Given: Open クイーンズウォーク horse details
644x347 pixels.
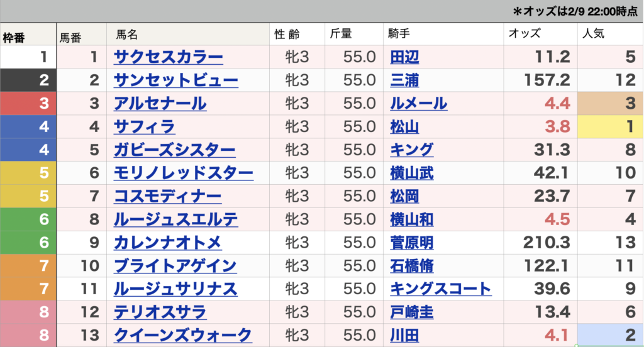Looking at the screenshot, I should pos(183,335).
